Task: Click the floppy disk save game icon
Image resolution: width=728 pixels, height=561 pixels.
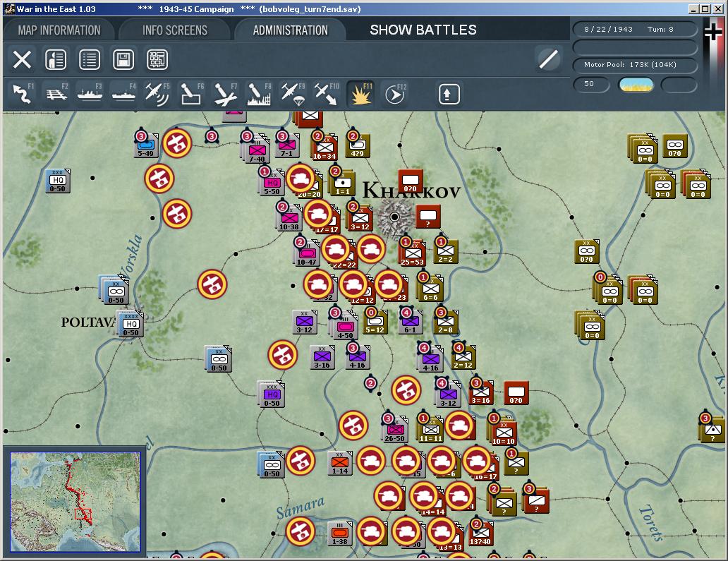Action: click(x=123, y=59)
